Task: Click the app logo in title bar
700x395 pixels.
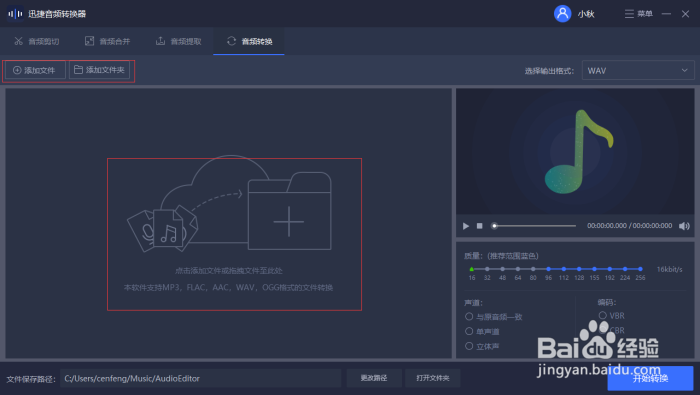Action: coord(15,14)
